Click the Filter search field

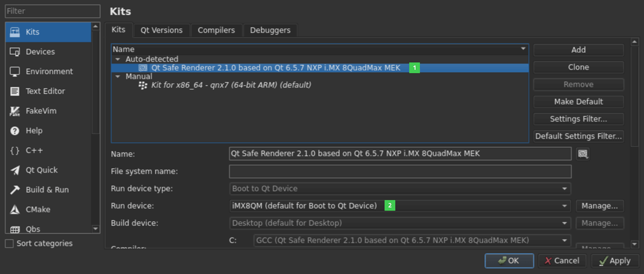point(52,11)
